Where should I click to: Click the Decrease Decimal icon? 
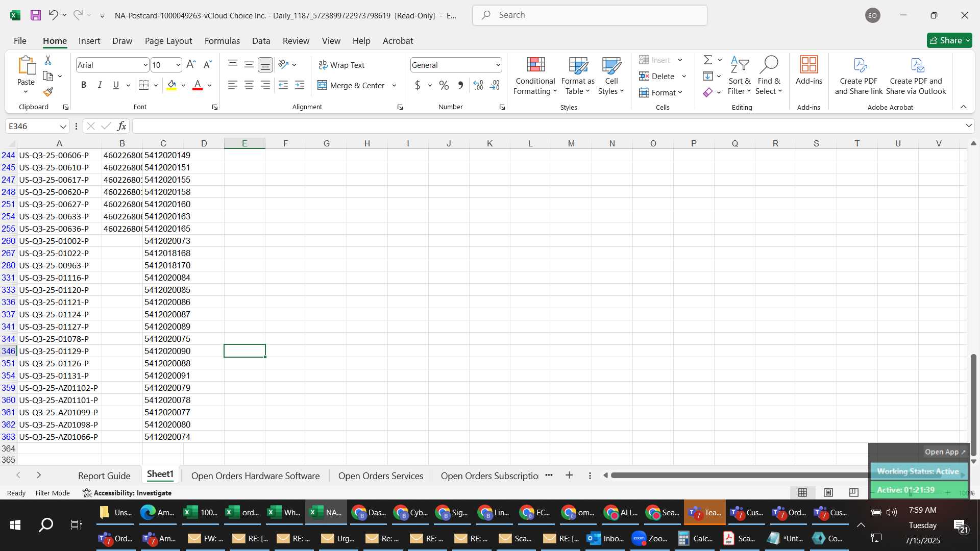click(495, 85)
